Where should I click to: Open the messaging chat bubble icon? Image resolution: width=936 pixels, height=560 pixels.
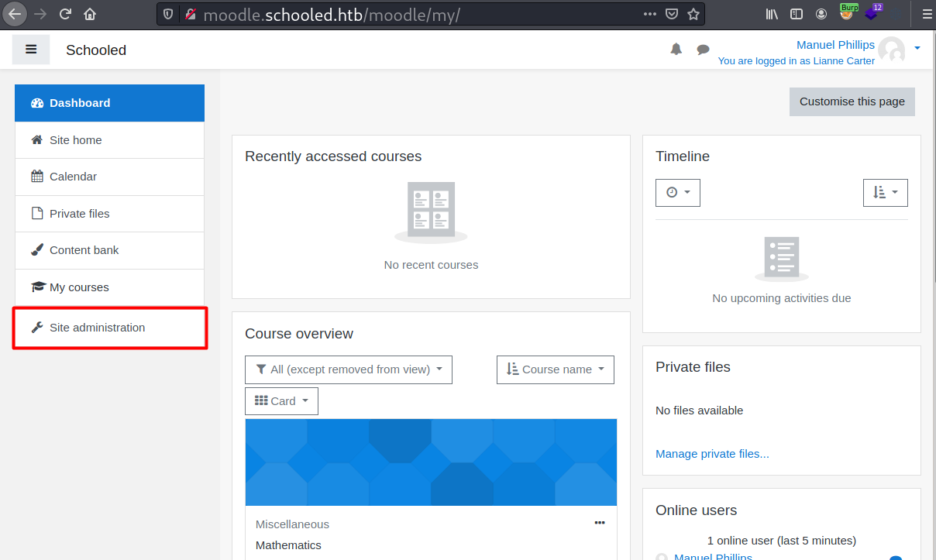click(703, 50)
